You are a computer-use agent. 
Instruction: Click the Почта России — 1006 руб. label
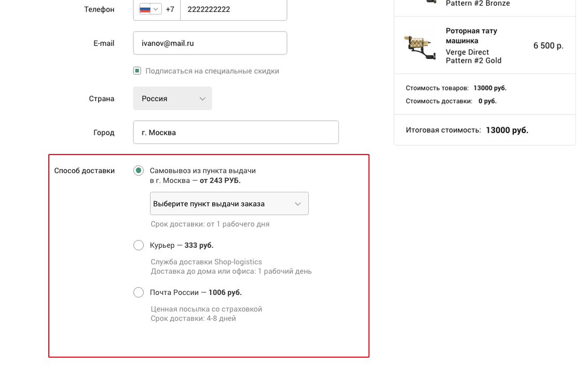point(196,292)
